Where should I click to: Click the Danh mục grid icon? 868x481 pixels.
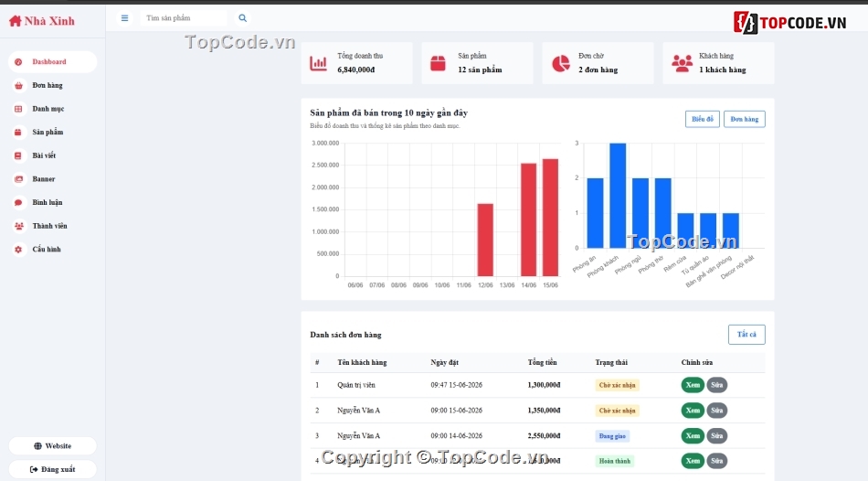[18, 109]
